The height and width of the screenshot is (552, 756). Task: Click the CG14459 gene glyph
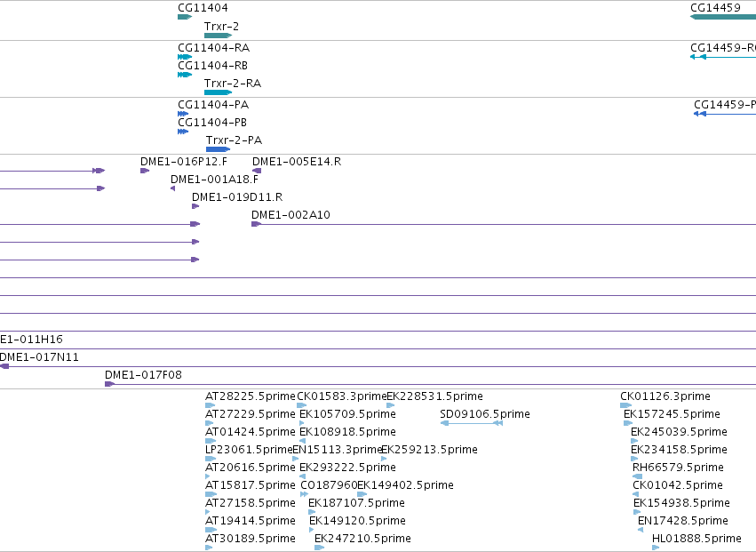point(723,17)
